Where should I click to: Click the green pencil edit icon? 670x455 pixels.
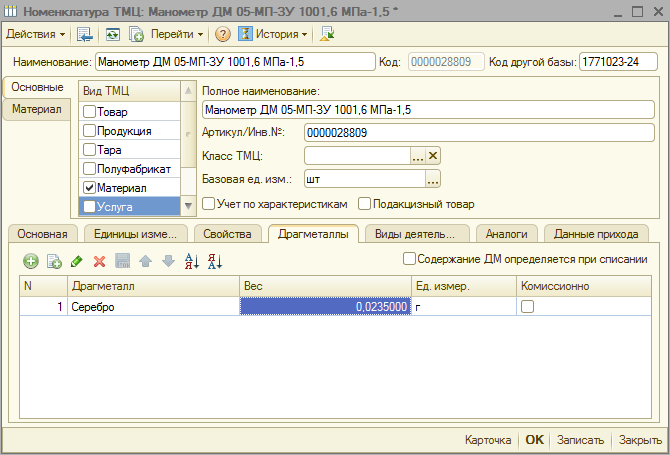pos(77,261)
